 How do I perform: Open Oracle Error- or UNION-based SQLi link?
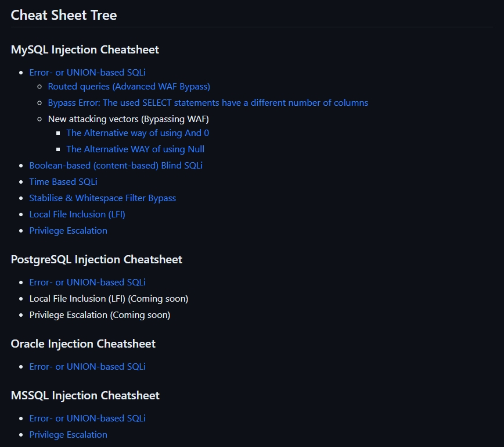coord(87,366)
